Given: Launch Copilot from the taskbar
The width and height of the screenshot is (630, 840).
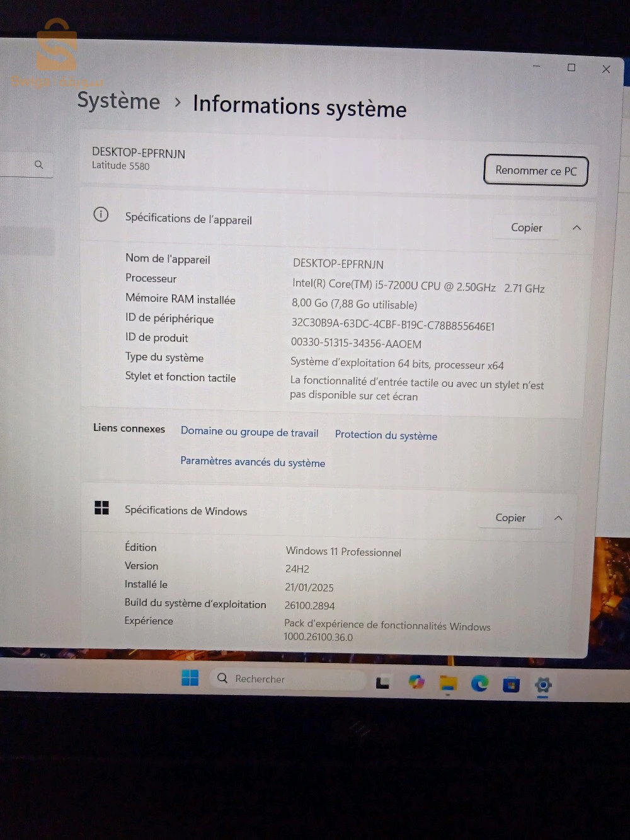Looking at the screenshot, I should tap(416, 682).
